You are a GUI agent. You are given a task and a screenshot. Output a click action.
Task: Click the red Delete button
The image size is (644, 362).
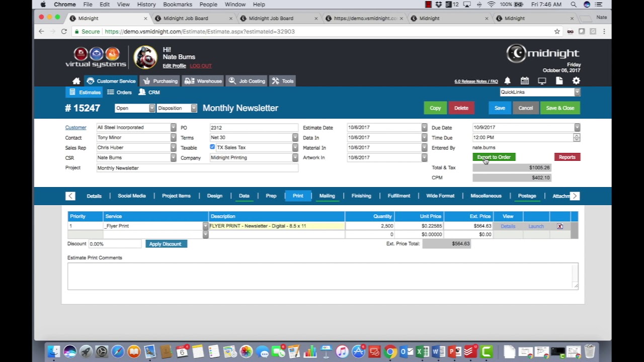coord(461,108)
